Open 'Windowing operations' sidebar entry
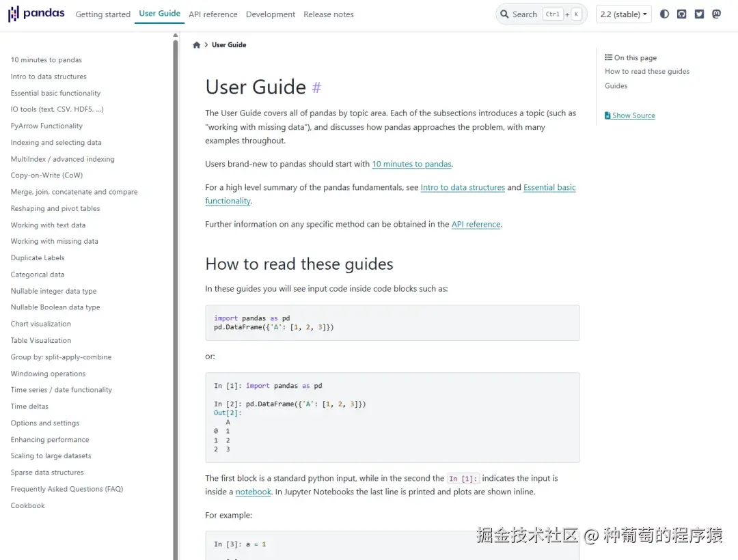 (x=48, y=374)
